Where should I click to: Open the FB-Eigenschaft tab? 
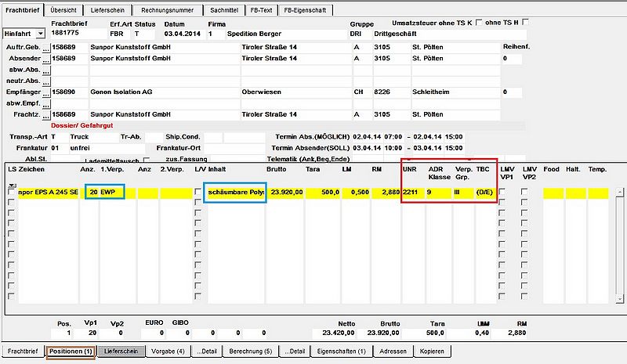(305, 10)
